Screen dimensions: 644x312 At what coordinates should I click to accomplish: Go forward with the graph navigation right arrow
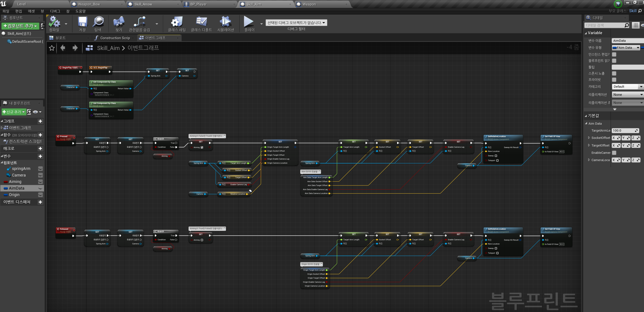point(75,48)
